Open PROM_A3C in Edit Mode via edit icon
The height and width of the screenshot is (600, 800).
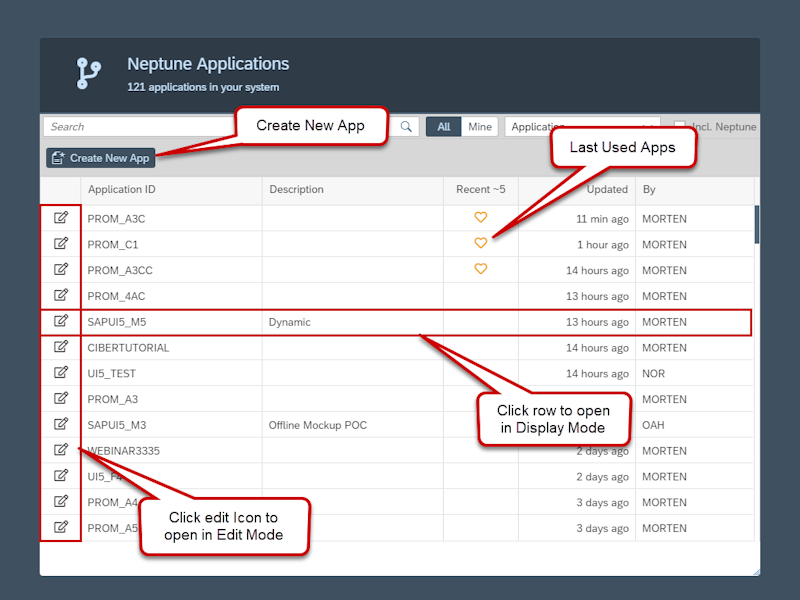62,218
